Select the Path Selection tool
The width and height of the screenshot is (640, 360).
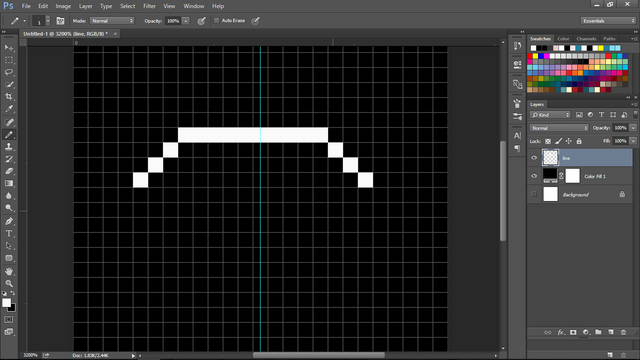[9, 246]
